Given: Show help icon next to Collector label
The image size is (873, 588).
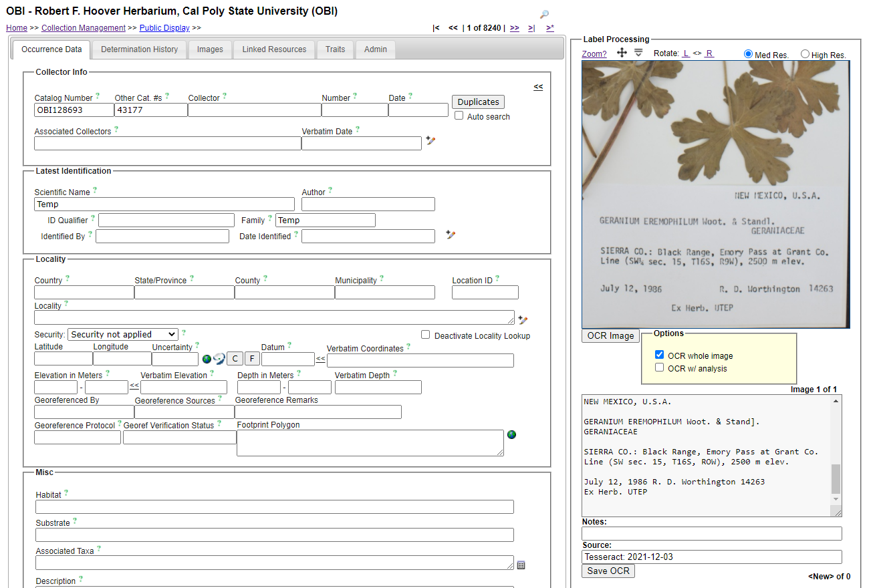Looking at the screenshot, I should click(x=225, y=96).
